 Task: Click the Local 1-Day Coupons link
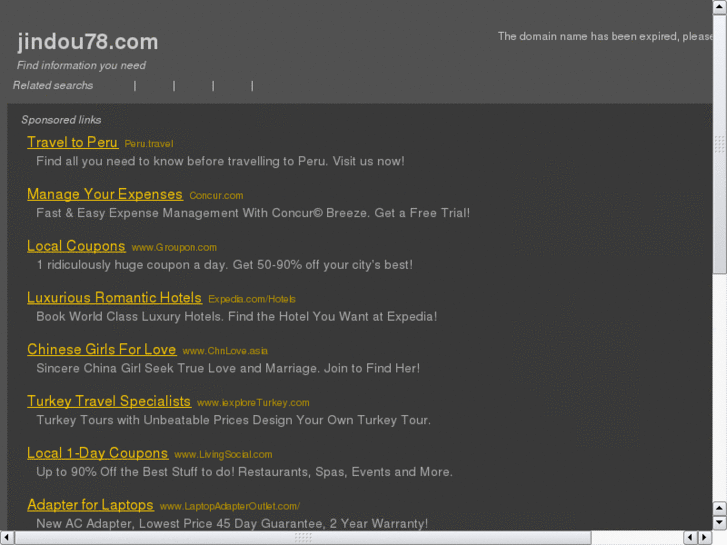coord(97,453)
